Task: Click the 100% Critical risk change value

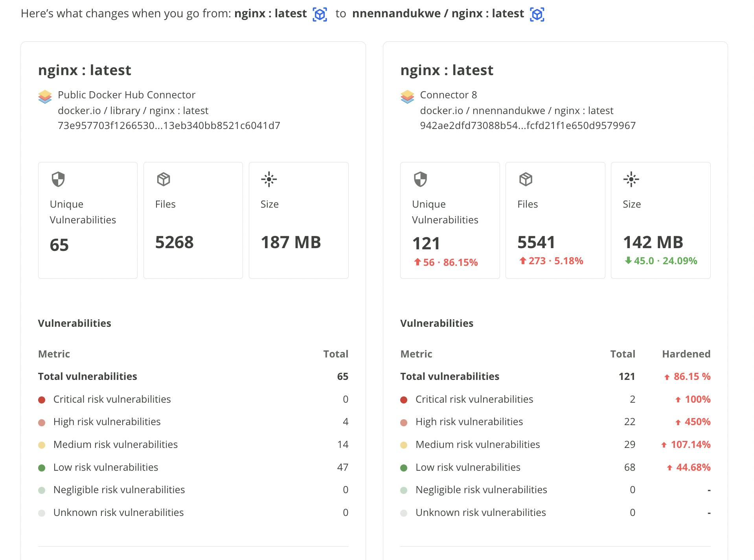Action: point(693,400)
